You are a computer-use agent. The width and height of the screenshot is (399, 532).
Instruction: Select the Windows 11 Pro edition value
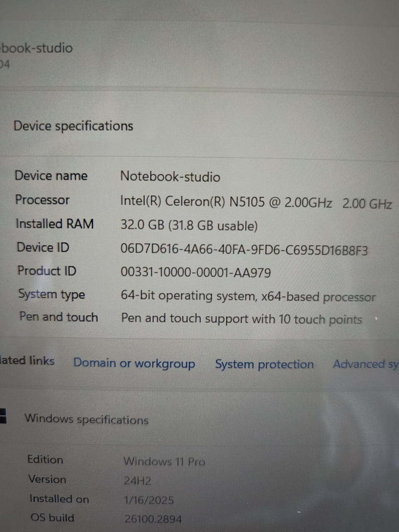coord(164,461)
